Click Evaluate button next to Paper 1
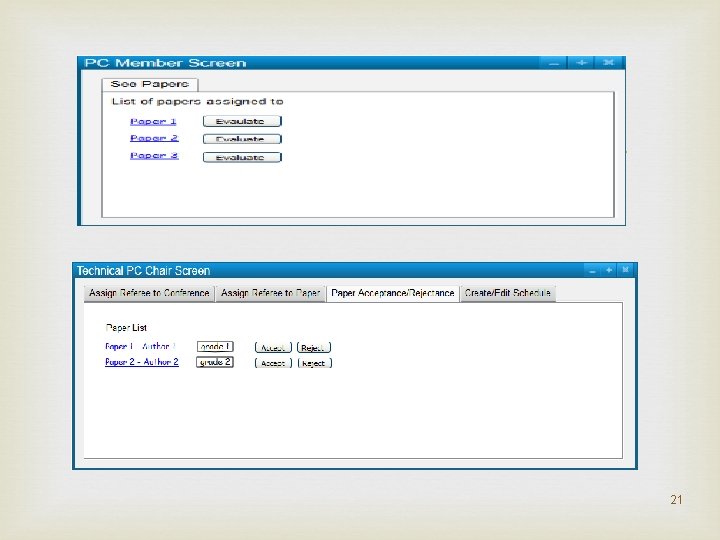Screen dimensions: 720x540 point(242,121)
